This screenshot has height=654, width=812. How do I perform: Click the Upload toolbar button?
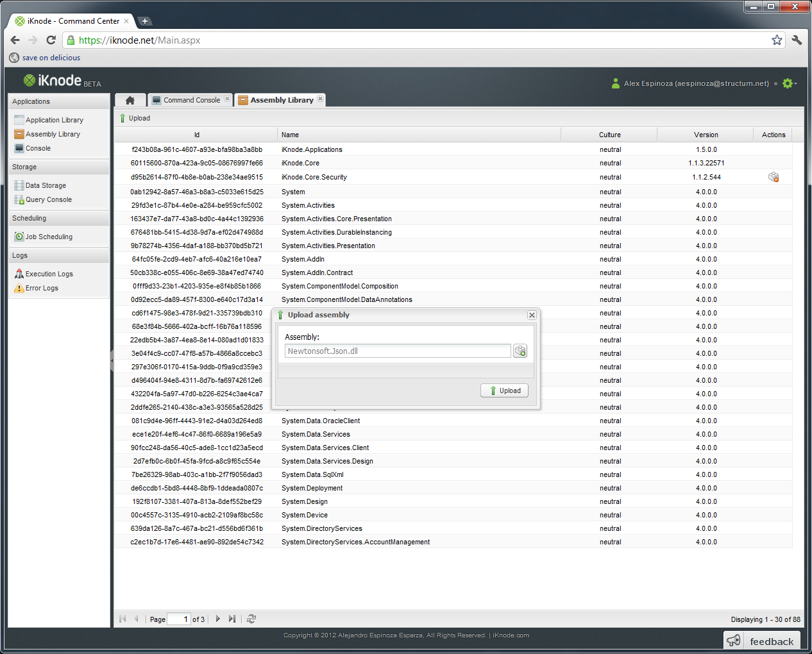[x=135, y=118]
